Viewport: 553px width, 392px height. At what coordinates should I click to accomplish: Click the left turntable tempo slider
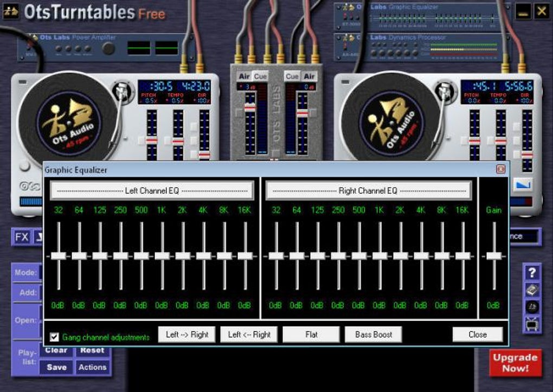click(x=178, y=142)
